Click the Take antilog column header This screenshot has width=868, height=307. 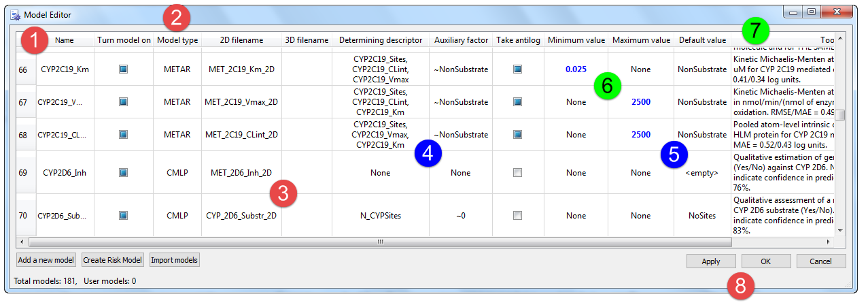(x=518, y=40)
